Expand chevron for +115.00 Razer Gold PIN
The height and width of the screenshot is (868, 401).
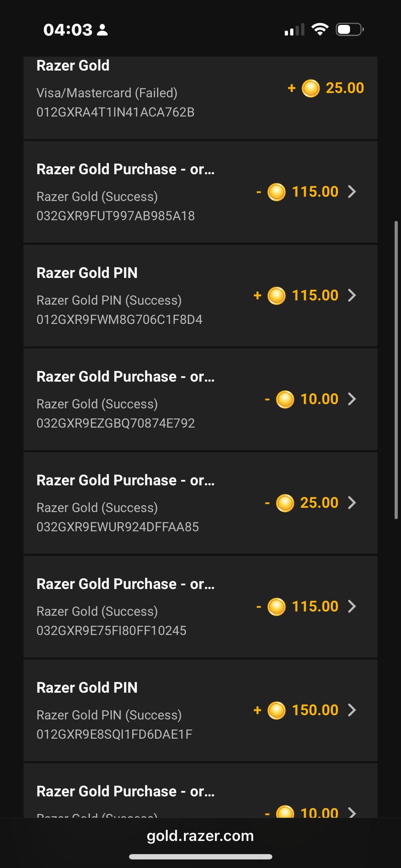(352, 295)
